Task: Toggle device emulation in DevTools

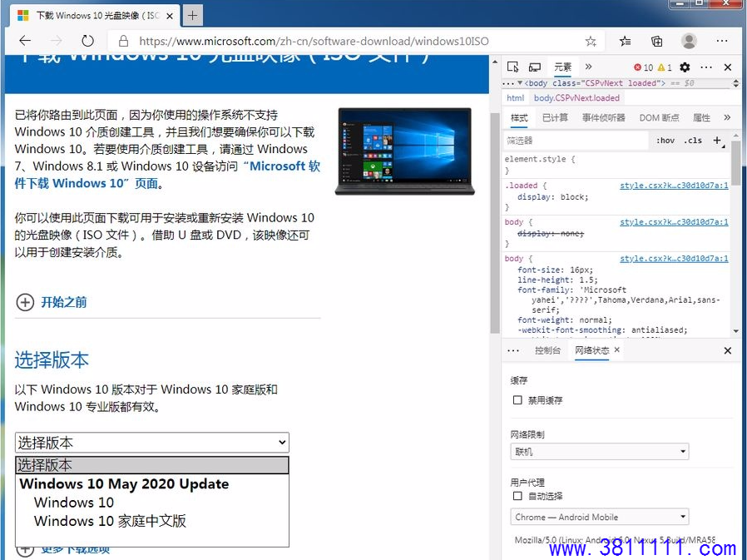Action: (x=535, y=67)
